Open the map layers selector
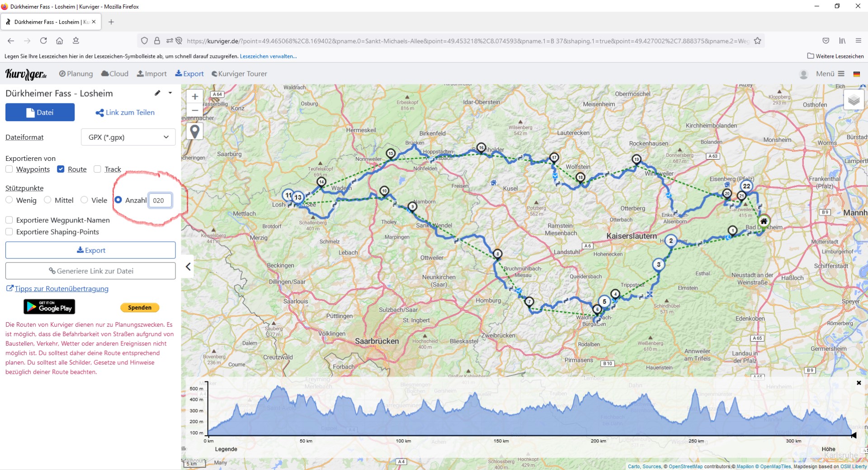 (854, 100)
